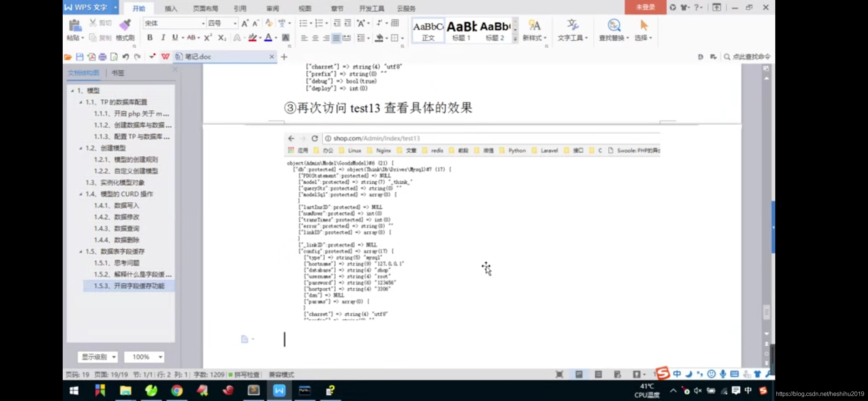The height and width of the screenshot is (401, 868).
Task: Click the distributed alignment icon
Action: point(347,38)
